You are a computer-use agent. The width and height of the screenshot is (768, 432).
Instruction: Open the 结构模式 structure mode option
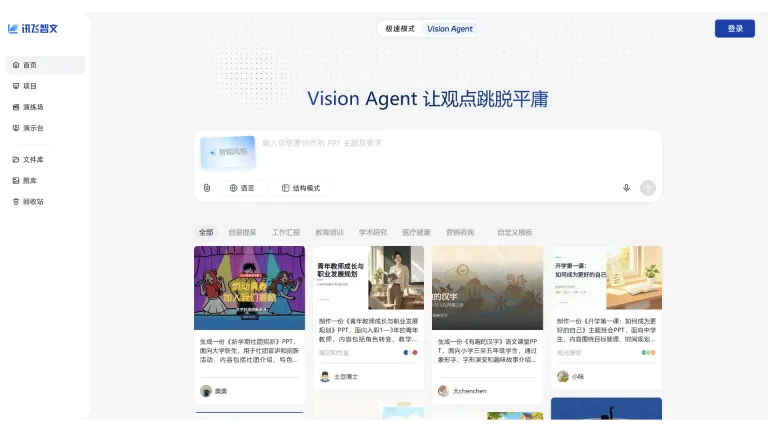(x=301, y=188)
